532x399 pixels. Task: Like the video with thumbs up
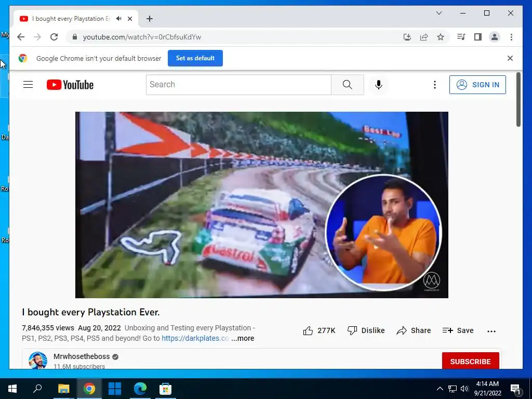point(319,330)
